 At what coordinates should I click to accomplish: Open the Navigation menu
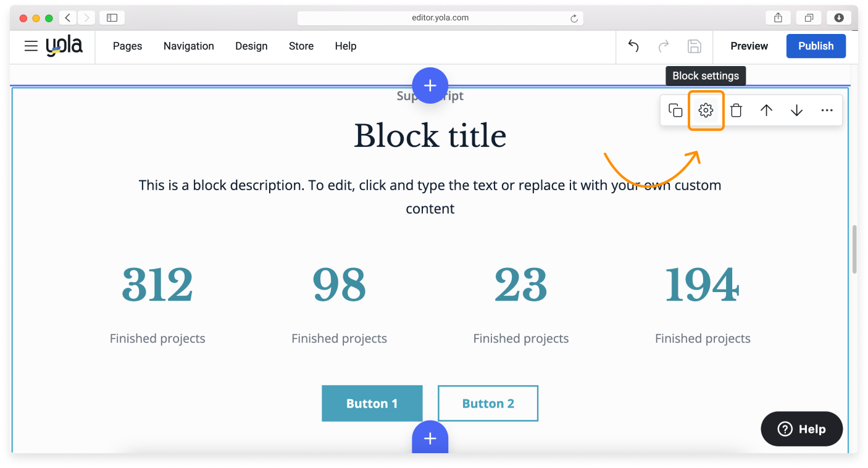(x=188, y=46)
